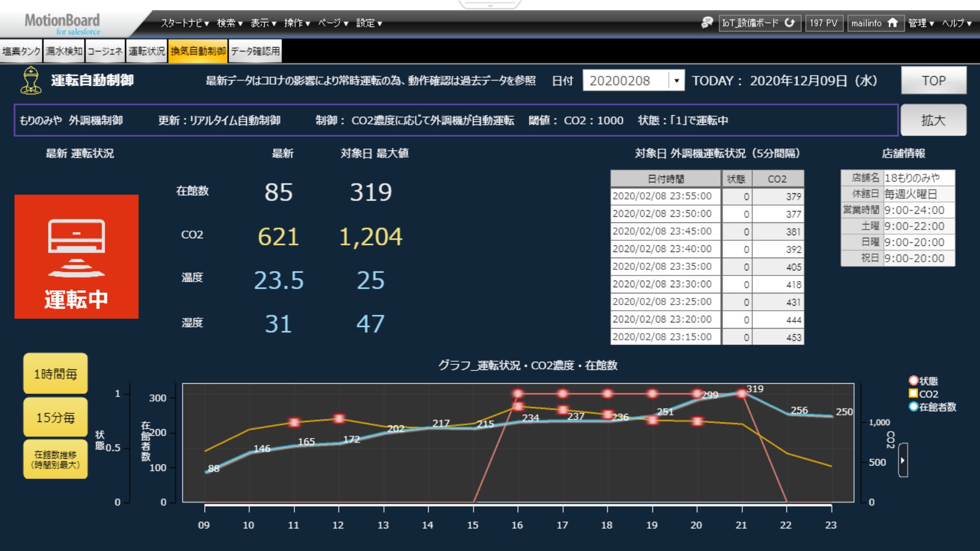Click the chart side panel arrow
Screen dimensions: 980x551
tap(903, 460)
